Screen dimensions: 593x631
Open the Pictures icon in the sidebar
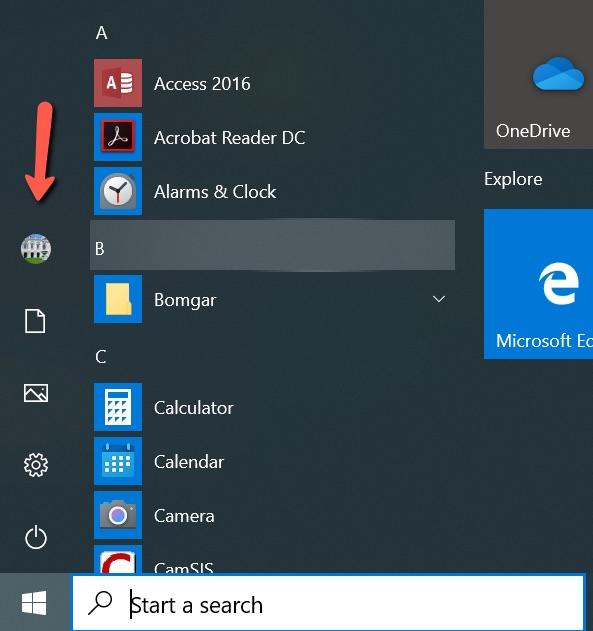(x=36, y=393)
